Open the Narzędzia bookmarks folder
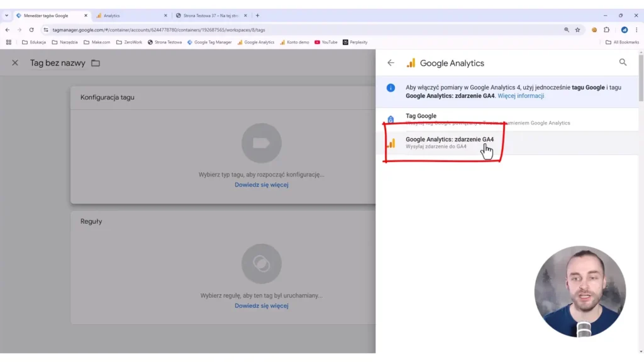The width and height of the screenshot is (644, 362). pyautogui.click(x=65, y=42)
